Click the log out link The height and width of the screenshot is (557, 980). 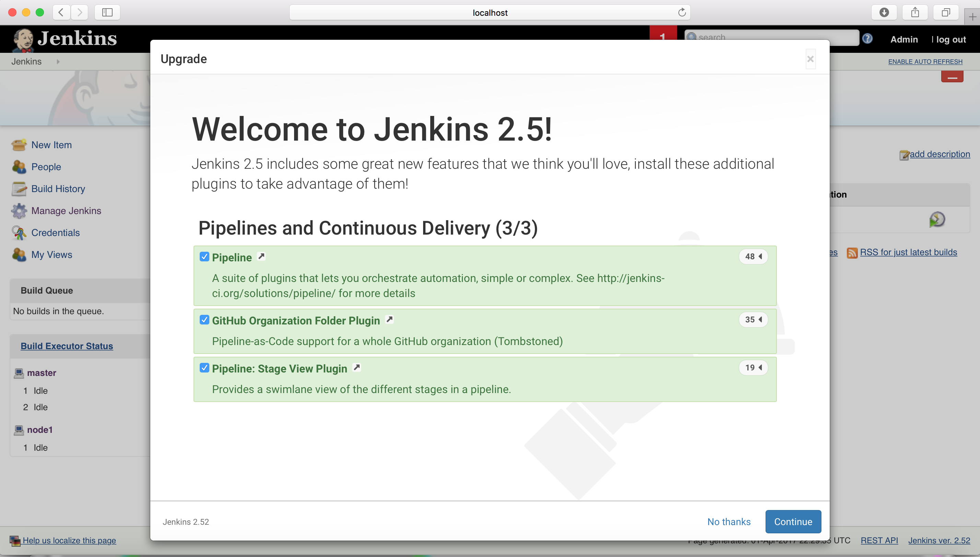951,39
